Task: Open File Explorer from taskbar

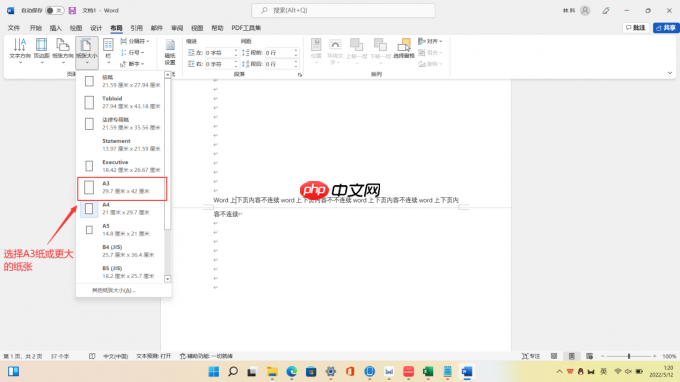Action: pos(272,372)
